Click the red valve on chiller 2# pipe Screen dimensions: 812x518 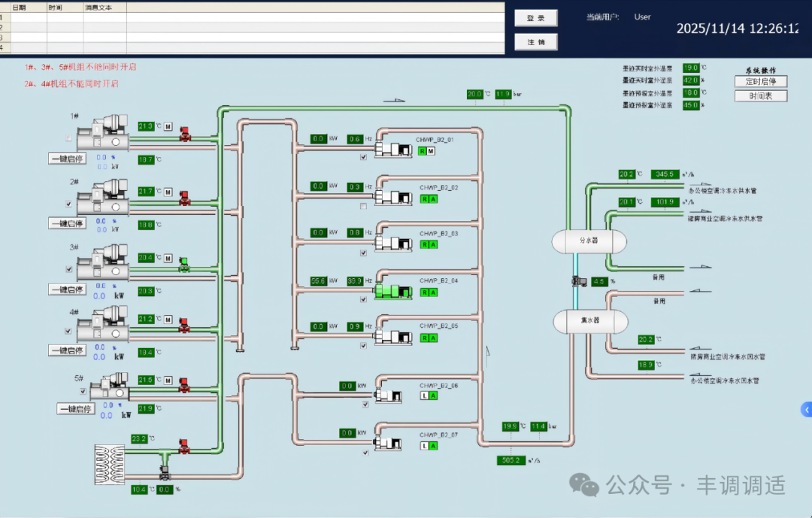184,198
